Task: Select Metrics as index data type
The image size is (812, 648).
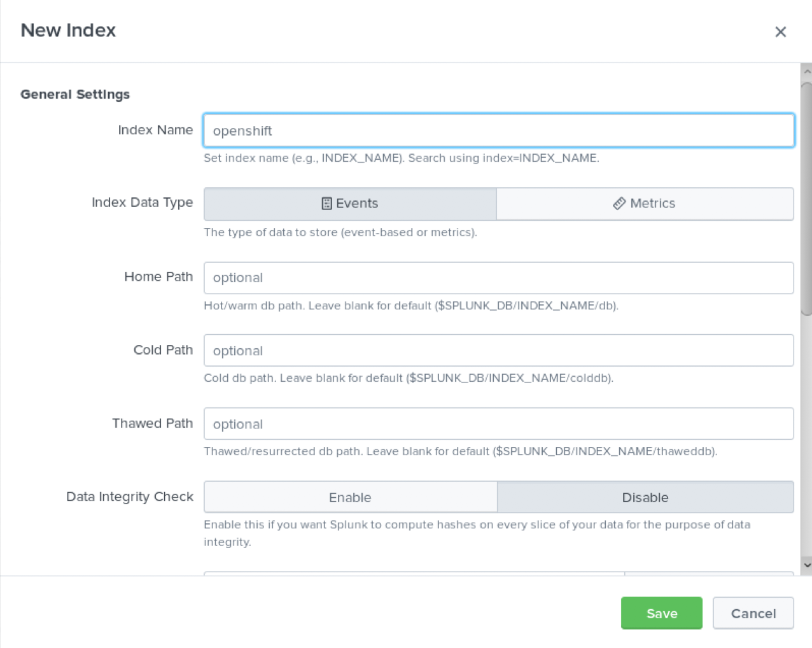Action: [645, 204]
